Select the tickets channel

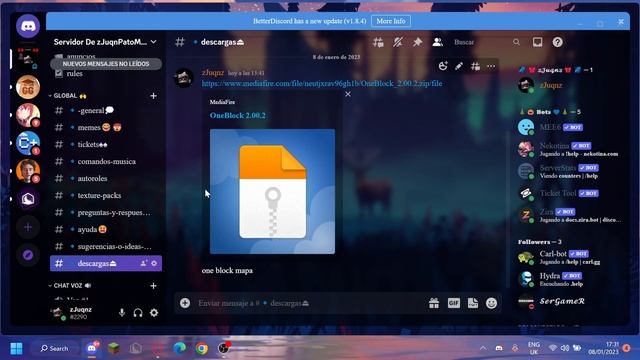(106, 144)
